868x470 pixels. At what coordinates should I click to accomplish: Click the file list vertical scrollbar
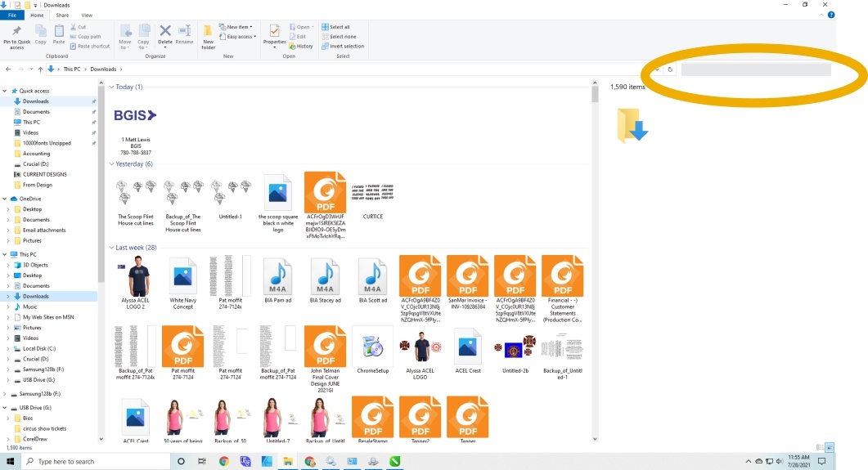click(x=595, y=260)
